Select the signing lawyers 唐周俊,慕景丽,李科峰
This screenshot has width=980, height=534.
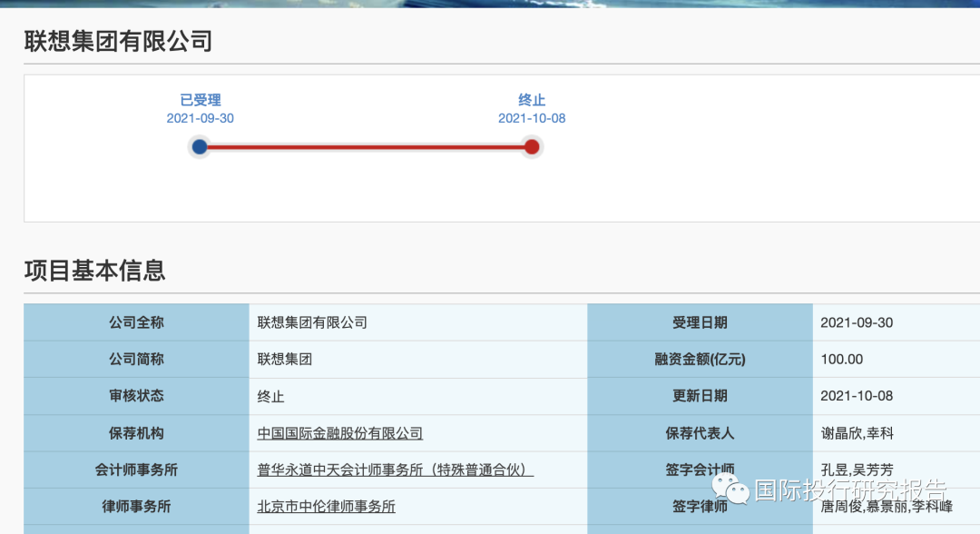click(887, 507)
